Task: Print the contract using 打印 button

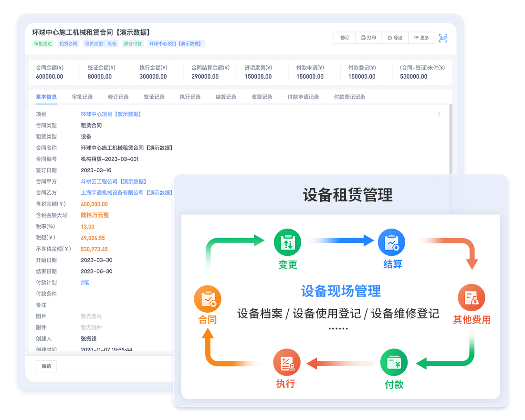Action: (368, 38)
